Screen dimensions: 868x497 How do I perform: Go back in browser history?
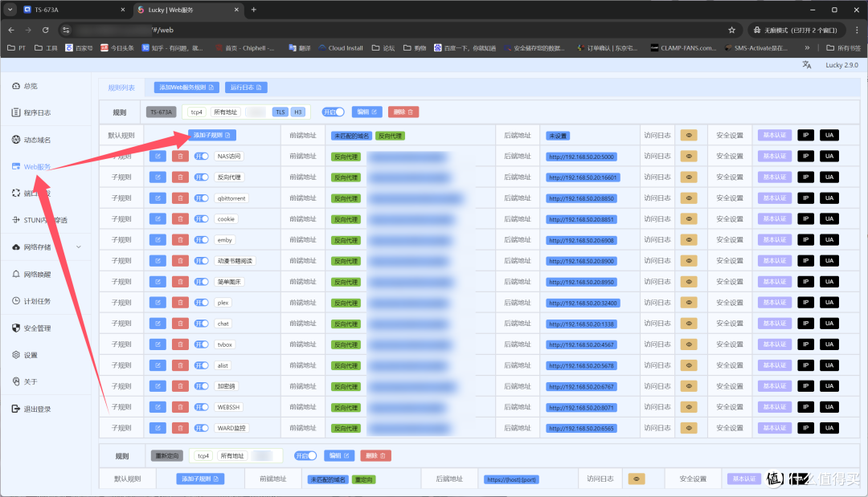click(x=11, y=30)
